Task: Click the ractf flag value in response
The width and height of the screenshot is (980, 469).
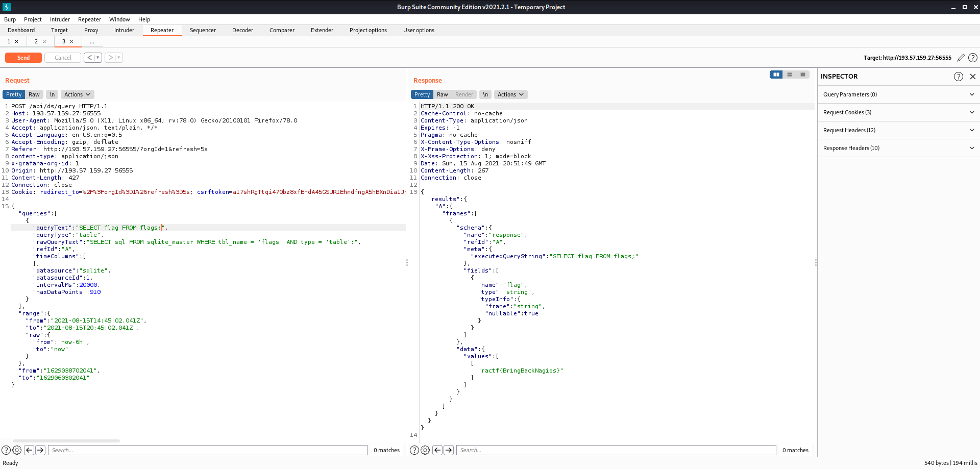Action: (x=520, y=371)
